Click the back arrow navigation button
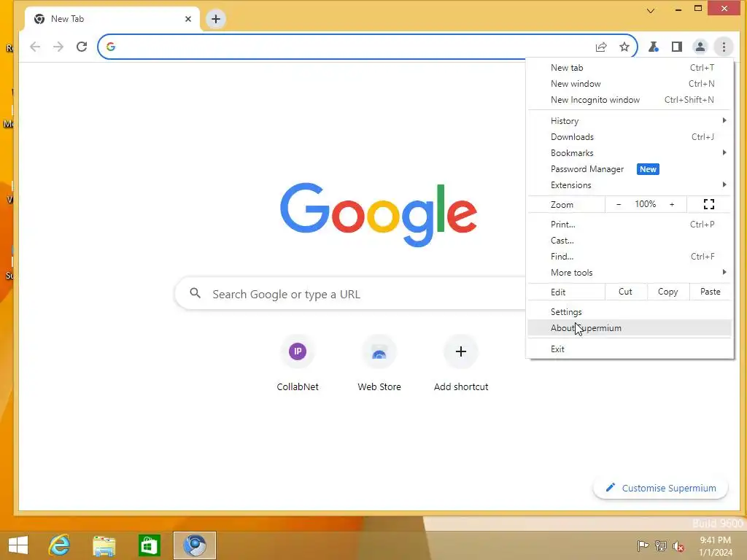 (x=35, y=47)
